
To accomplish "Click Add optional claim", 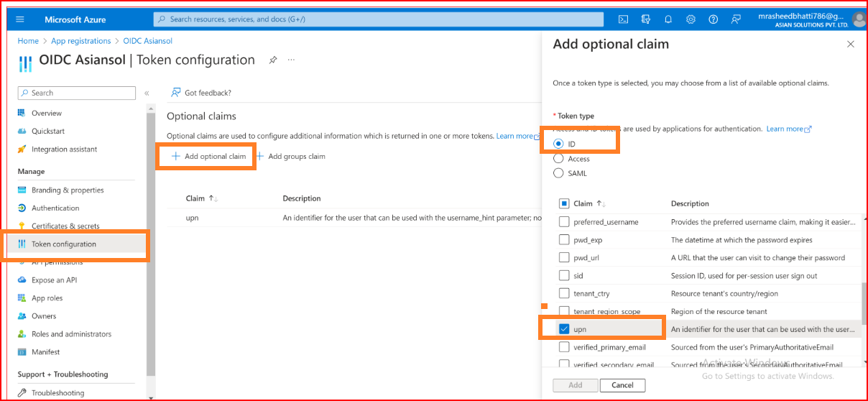I will (x=208, y=157).
